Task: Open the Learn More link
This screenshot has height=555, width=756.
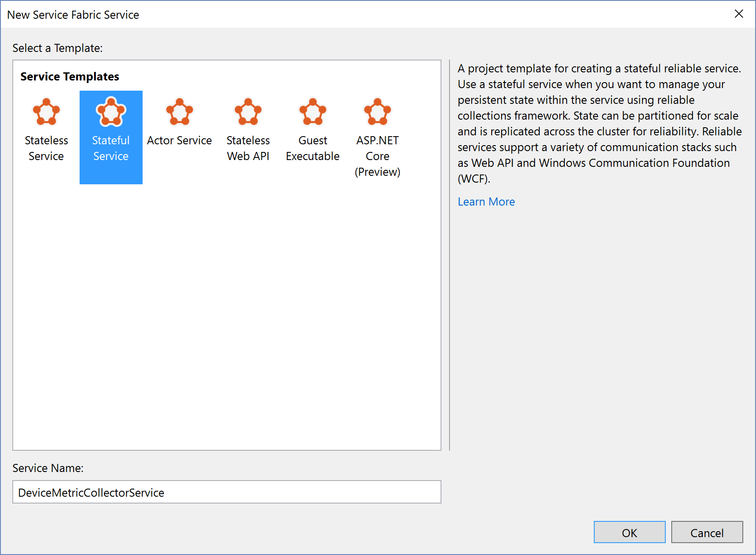Action: [x=486, y=202]
